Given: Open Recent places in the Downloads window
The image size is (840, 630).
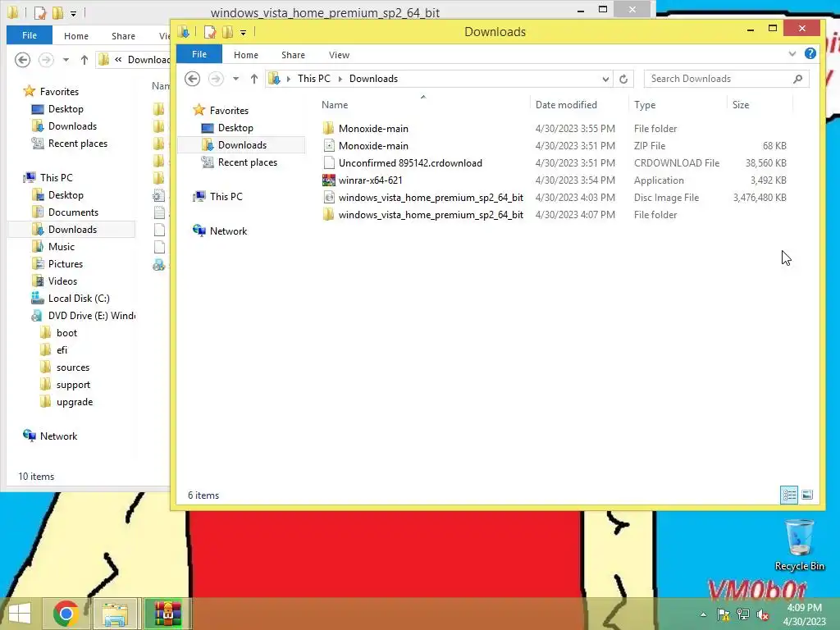Looking at the screenshot, I should pyautogui.click(x=247, y=162).
